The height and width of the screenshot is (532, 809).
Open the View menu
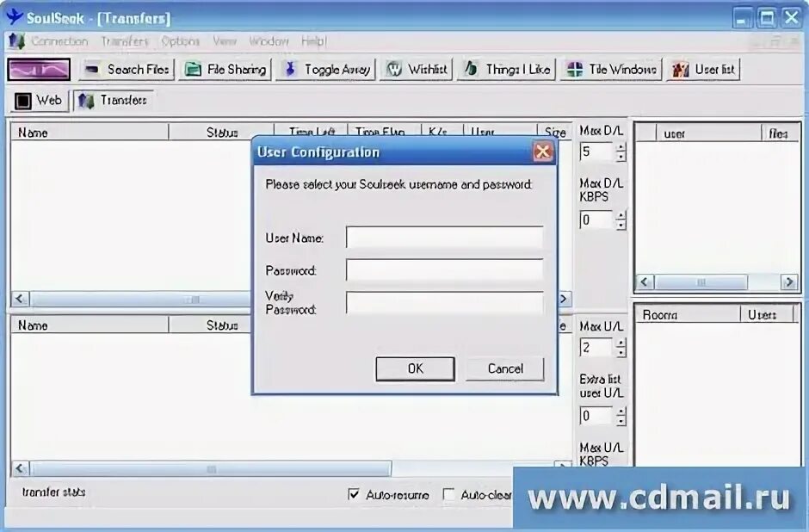click(225, 41)
